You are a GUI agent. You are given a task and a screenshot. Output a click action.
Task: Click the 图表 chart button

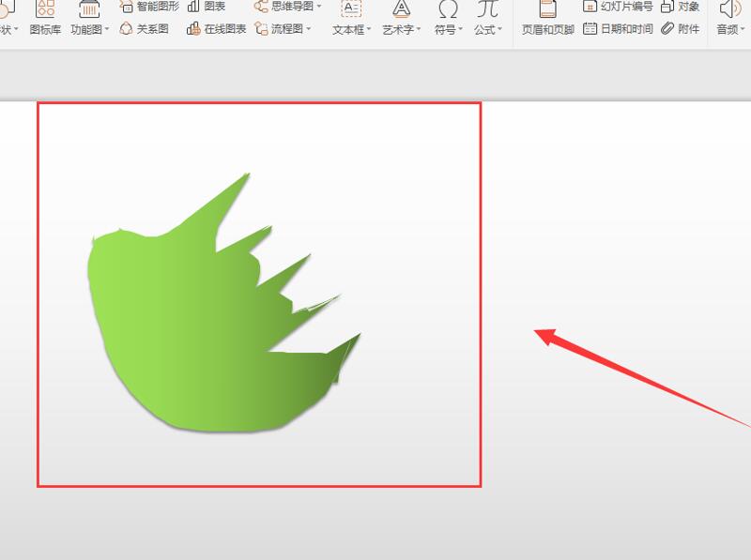(x=207, y=7)
